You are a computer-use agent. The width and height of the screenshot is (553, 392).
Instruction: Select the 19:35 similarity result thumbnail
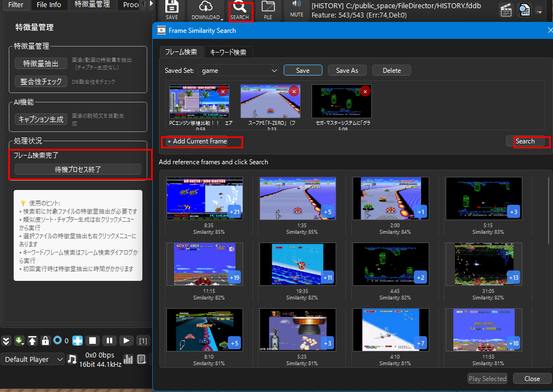[297, 263]
